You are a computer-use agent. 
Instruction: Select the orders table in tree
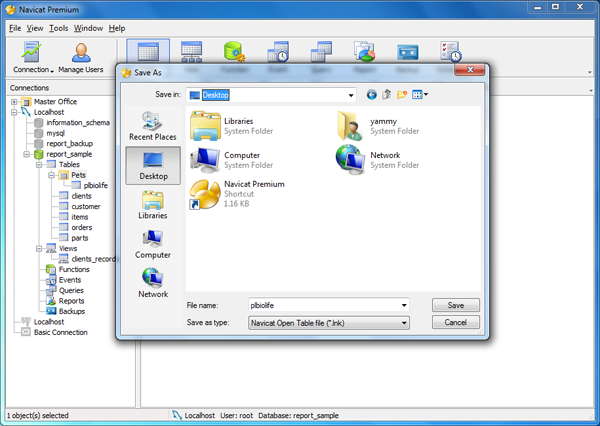pos(82,227)
